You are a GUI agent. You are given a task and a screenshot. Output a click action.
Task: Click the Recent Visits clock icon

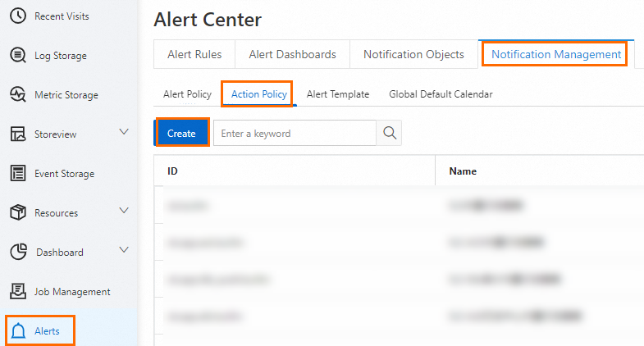[x=18, y=16]
